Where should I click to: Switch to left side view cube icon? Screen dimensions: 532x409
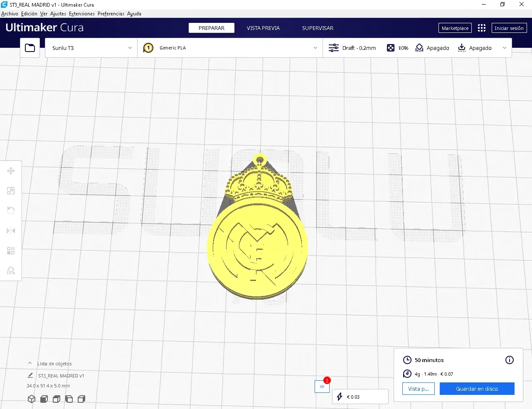click(x=69, y=399)
